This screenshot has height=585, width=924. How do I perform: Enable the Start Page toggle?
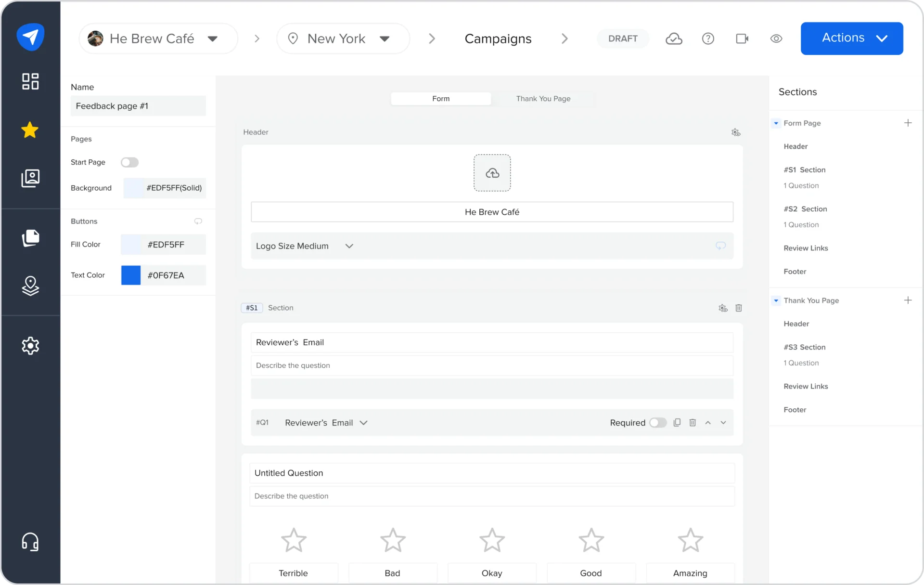click(x=129, y=162)
